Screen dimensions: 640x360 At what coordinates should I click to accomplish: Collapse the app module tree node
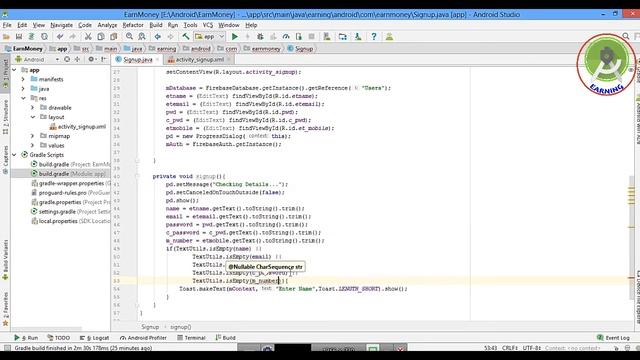(14, 70)
